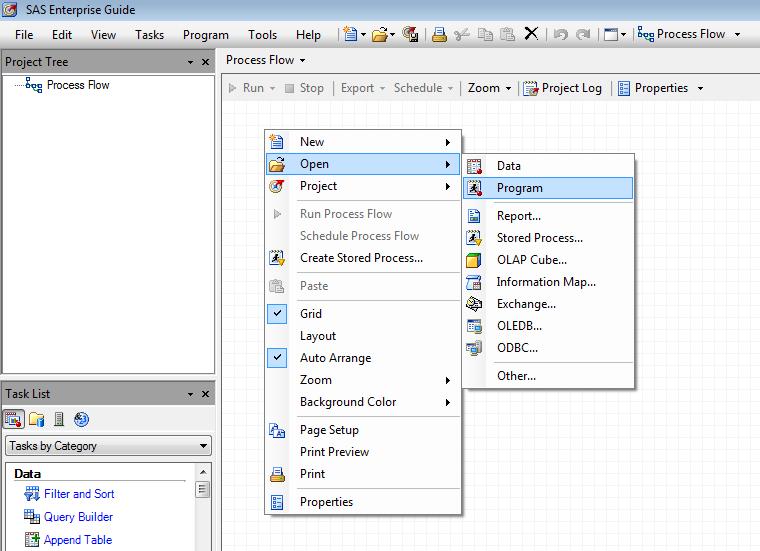Image resolution: width=760 pixels, height=551 pixels.
Task: Open the Task List panel dropdown arrow
Action: (190, 394)
